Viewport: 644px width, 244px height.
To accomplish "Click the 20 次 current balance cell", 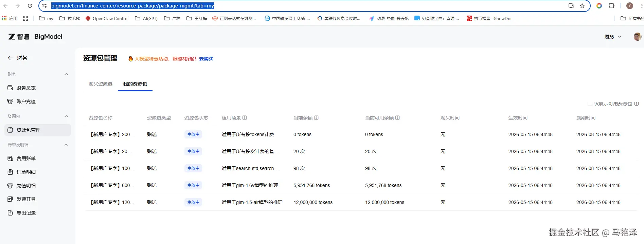I will click(299, 151).
